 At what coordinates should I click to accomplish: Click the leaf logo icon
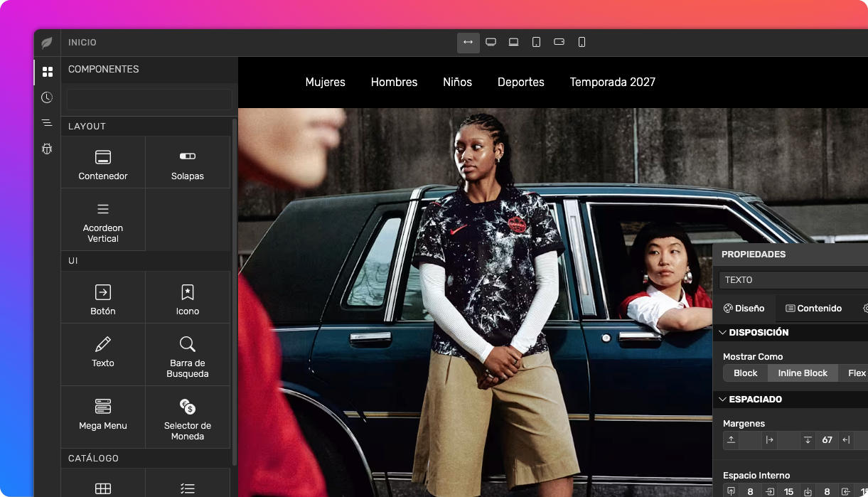coord(47,43)
